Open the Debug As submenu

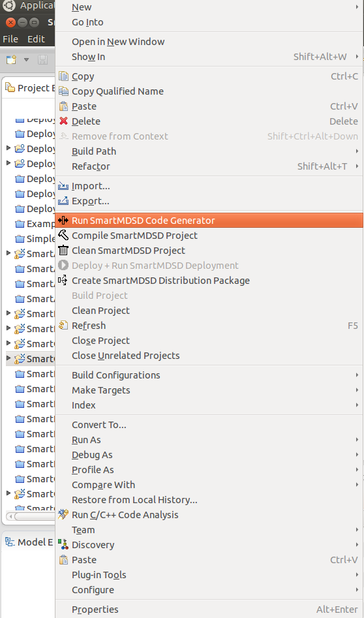pos(209,455)
